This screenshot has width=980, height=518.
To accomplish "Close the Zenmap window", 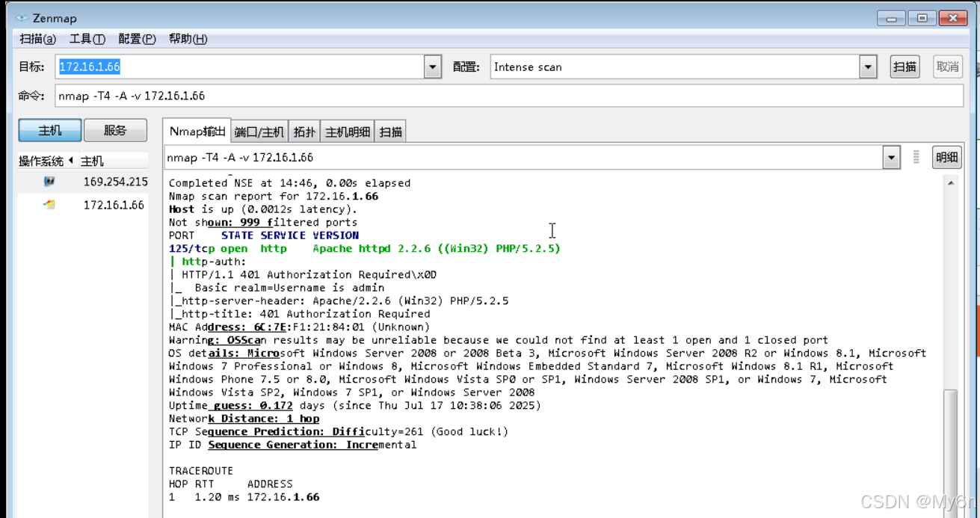I will 953,19.
